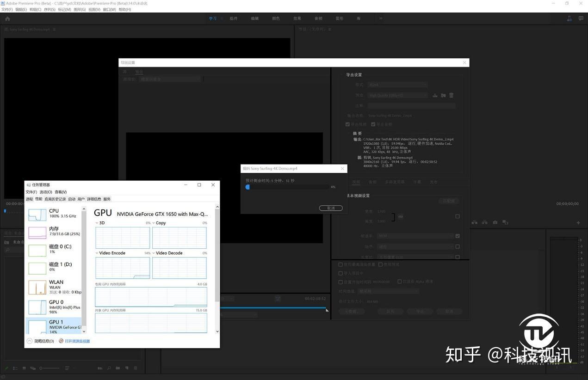This screenshot has width=588, height=380.
Task: Click the 元数据 metadata button
Action: [x=351, y=311]
